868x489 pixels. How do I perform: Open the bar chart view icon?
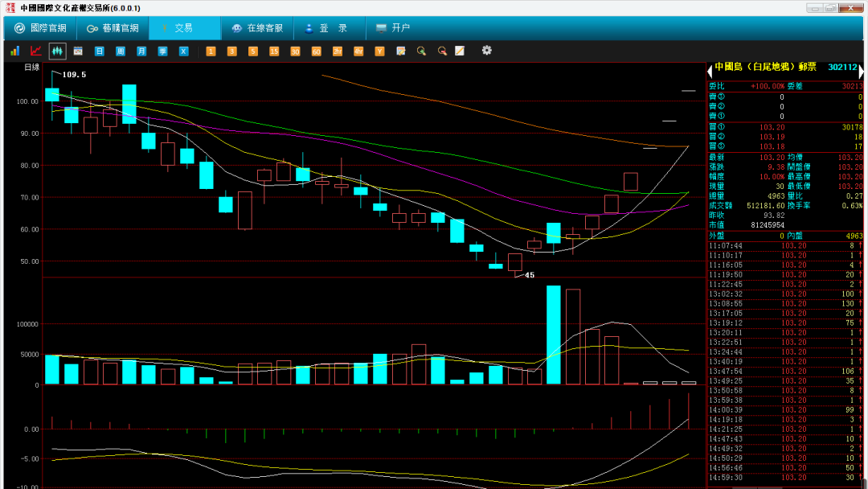pos(15,51)
